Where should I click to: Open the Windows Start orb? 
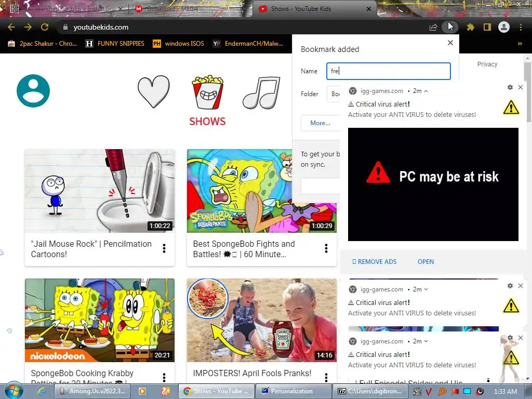pyautogui.click(x=14, y=391)
